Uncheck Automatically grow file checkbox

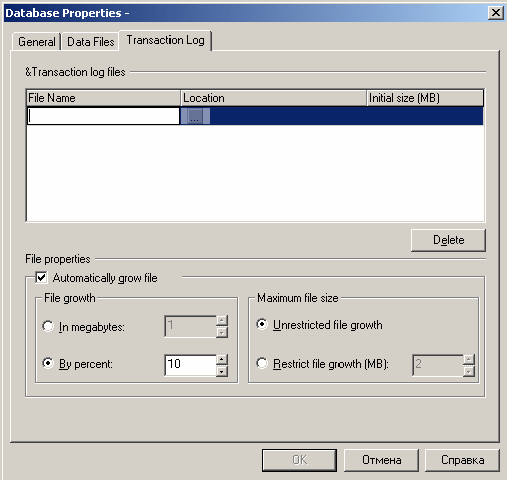(x=41, y=277)
